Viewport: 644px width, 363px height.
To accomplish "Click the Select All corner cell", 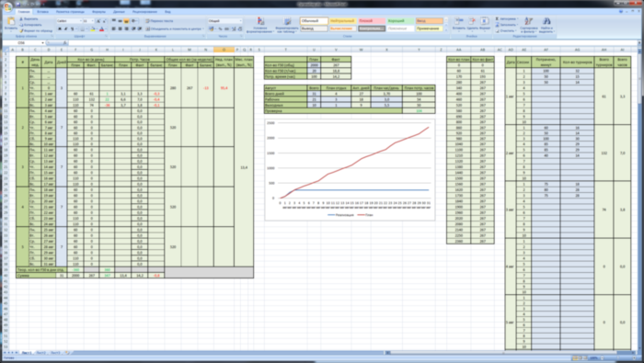I will click(x=6, y=50).
